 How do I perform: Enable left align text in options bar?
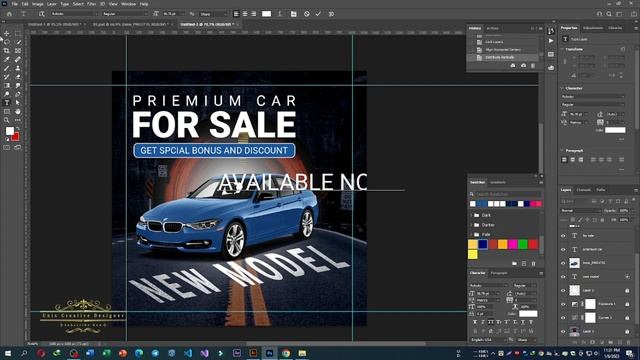tap(236, 14)
